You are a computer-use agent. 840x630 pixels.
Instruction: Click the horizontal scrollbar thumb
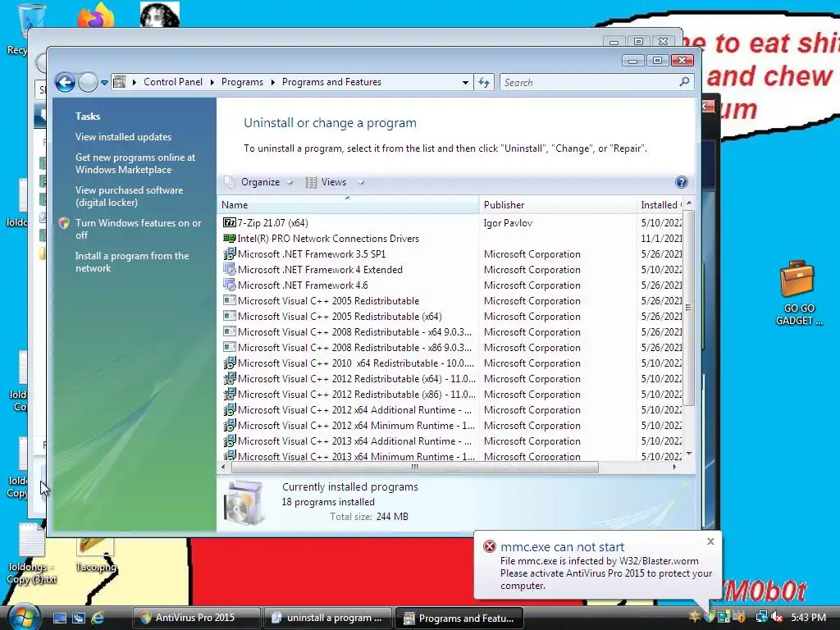(414, 467)
